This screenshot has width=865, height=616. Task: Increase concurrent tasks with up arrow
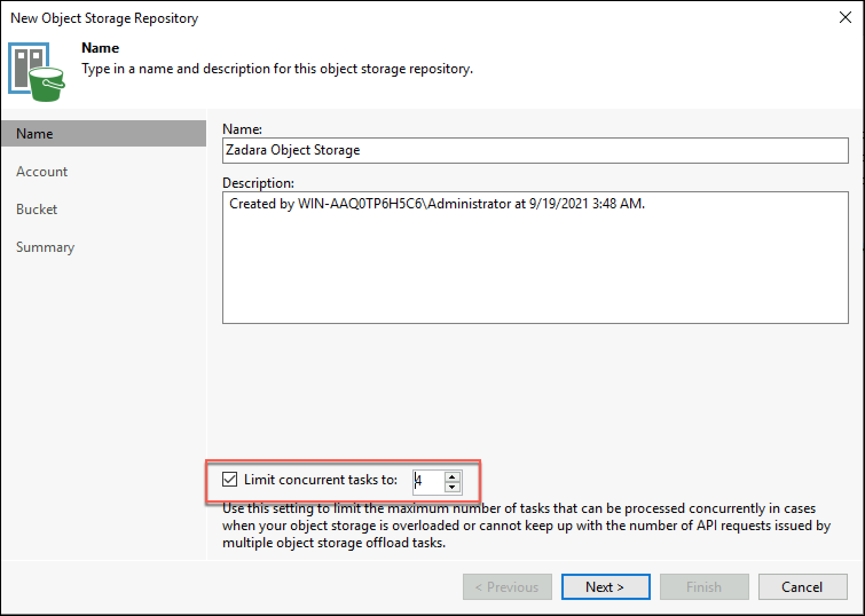click(453, 476)
